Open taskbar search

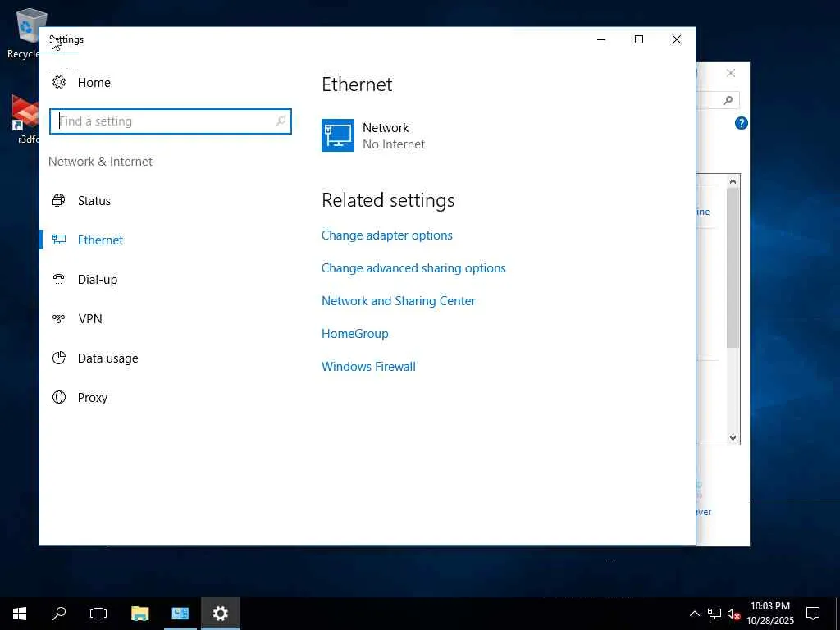[59, 614]
